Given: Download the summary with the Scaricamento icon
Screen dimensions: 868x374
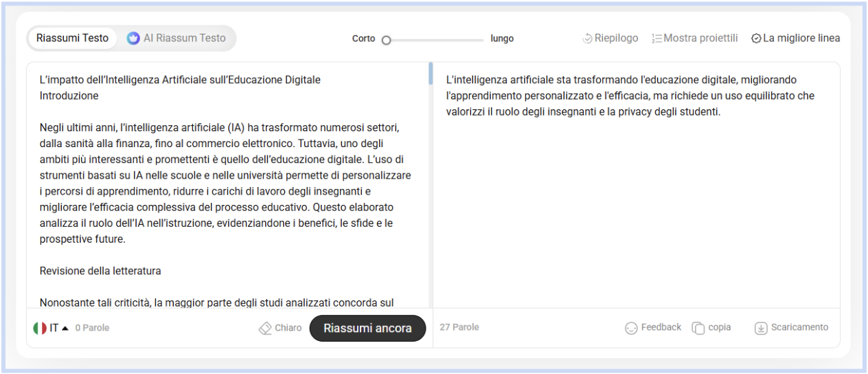Looking at the screenshot, I should 761,328.
